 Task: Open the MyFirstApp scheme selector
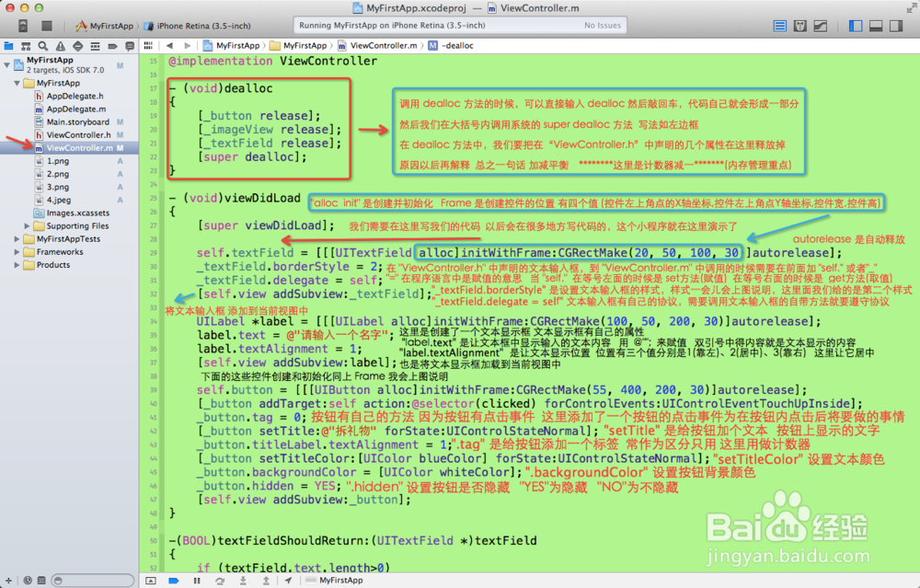pyautogui.click(x=105, y=26)
